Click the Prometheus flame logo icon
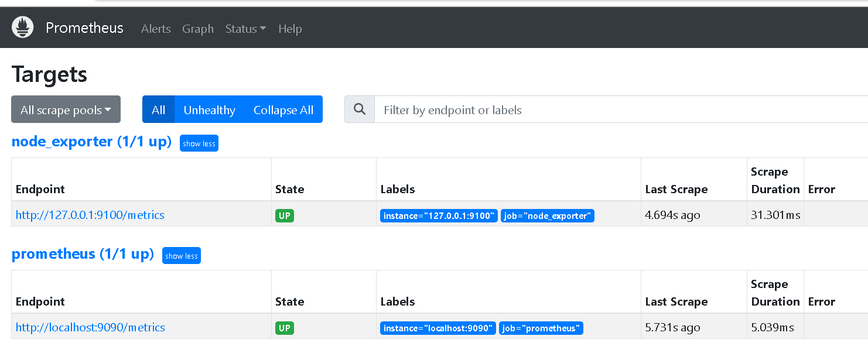The width and height of the screenshot is (868, 360). click(x=23, y=28)
